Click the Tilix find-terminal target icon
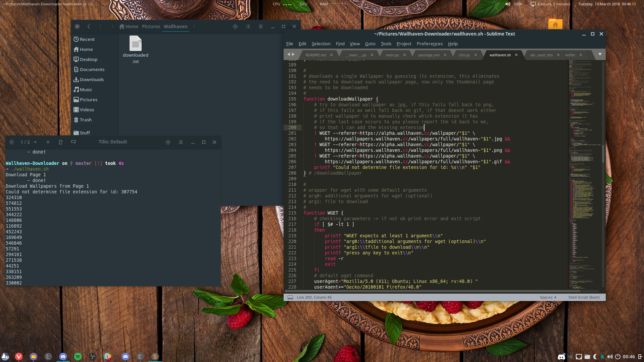This screenshot has width=644, height=362. [168, 142]
